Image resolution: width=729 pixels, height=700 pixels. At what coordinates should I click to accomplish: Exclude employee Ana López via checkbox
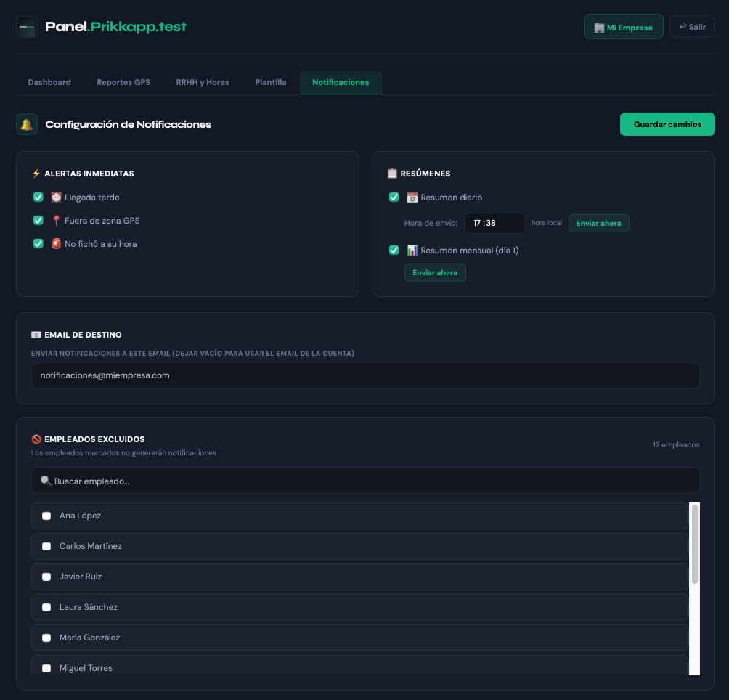(x=46, y=516)
